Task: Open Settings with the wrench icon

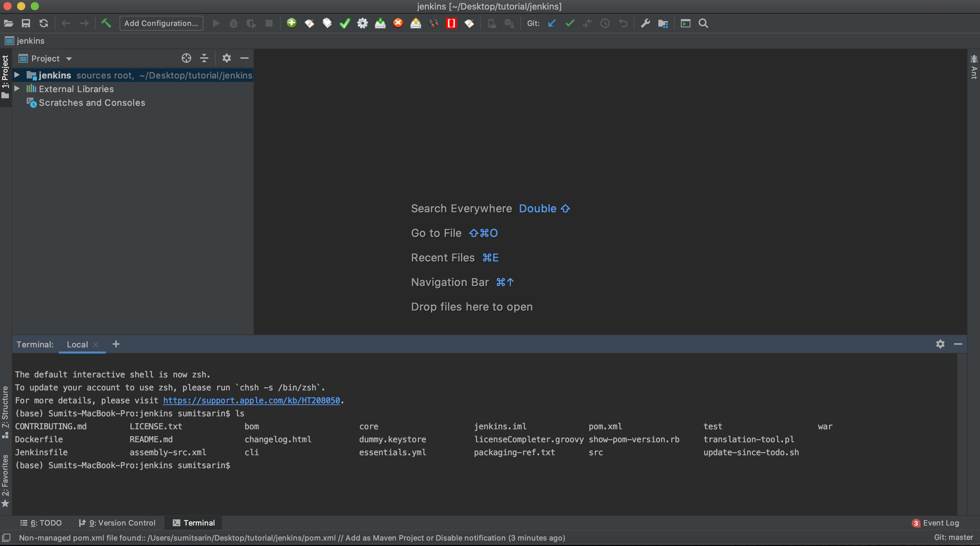Action: click(645, 23)
